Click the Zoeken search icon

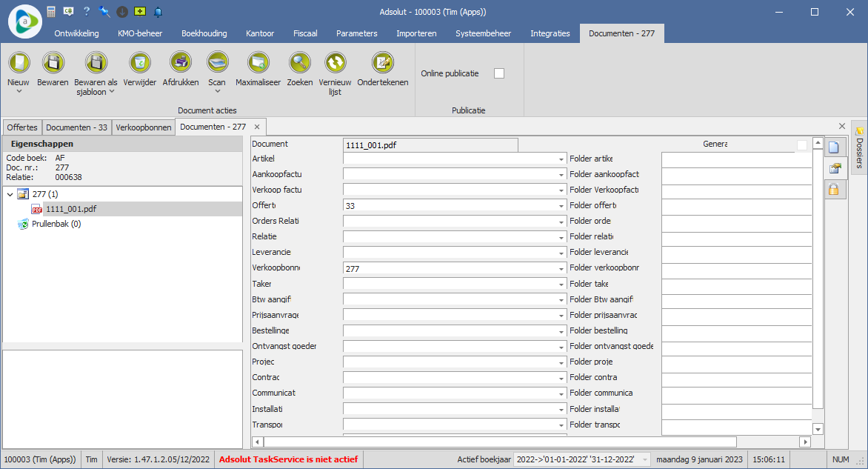click(x=300, y=62)
